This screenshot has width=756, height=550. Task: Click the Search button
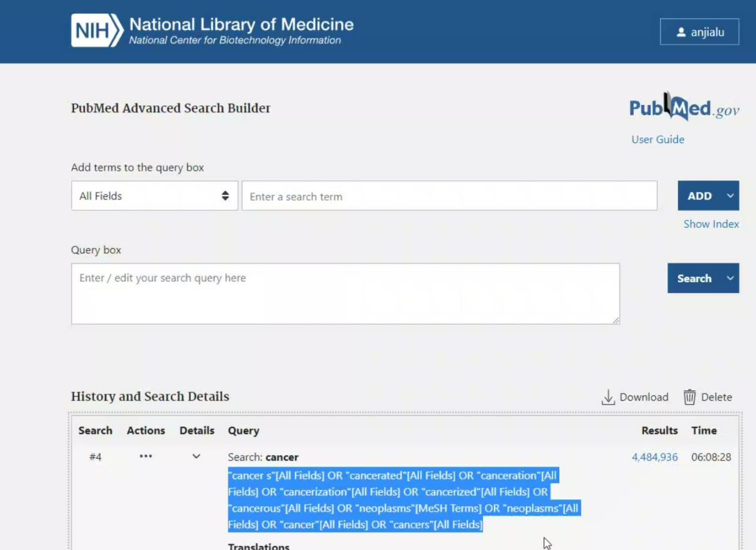click(694, 278)
